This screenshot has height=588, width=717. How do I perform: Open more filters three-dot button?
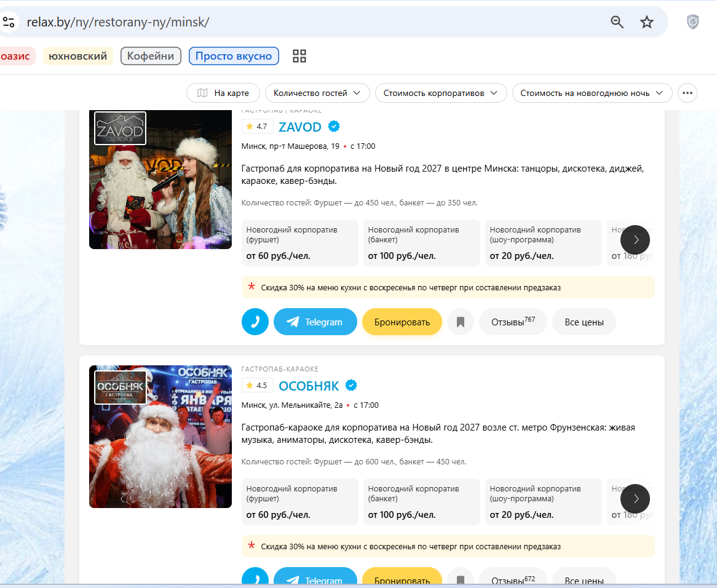687,93
